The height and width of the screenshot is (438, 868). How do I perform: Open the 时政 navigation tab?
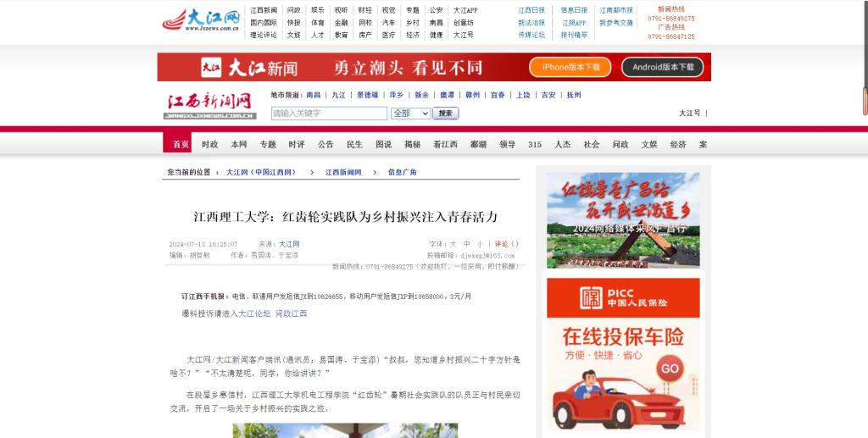coord(210,145)
